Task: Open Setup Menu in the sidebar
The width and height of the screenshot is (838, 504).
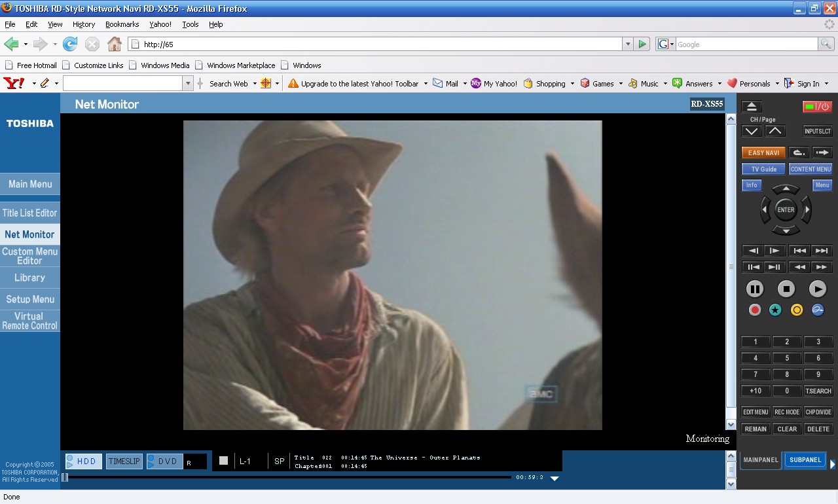Action: 30,299
